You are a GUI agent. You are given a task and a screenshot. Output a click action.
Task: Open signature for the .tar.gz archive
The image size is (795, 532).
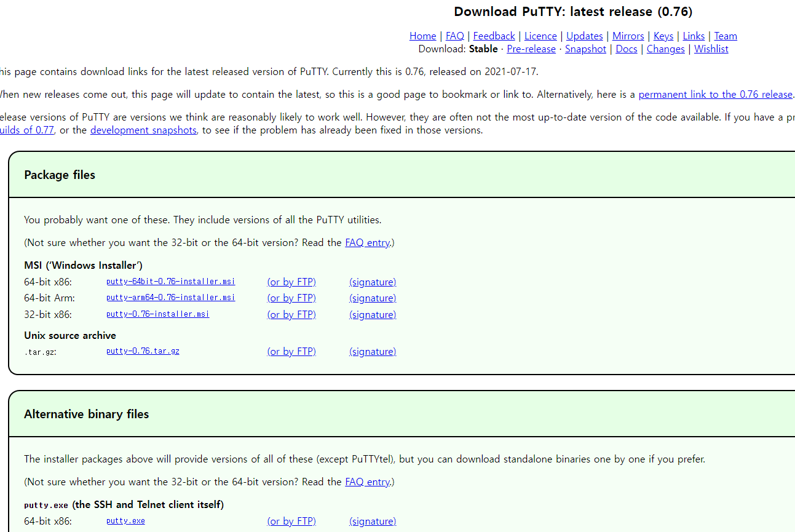click(373, 351)
